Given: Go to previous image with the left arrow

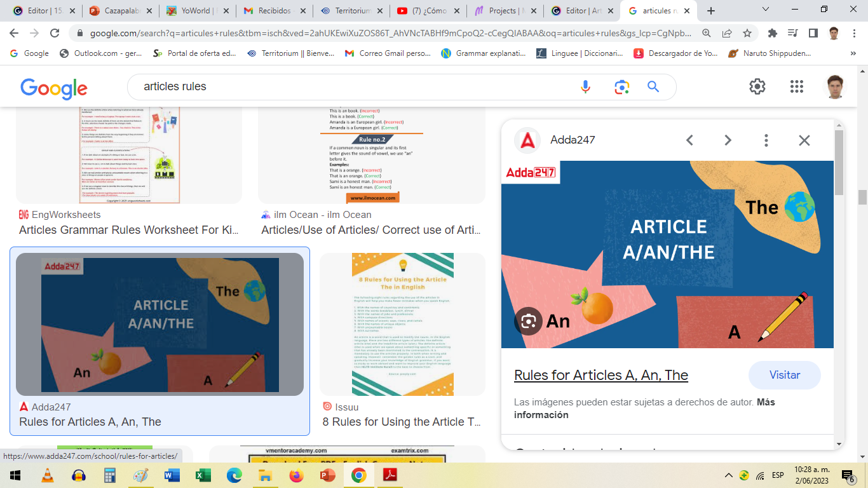Looking at the screenshot, I should pyautogui.click(x=689, y=140).
